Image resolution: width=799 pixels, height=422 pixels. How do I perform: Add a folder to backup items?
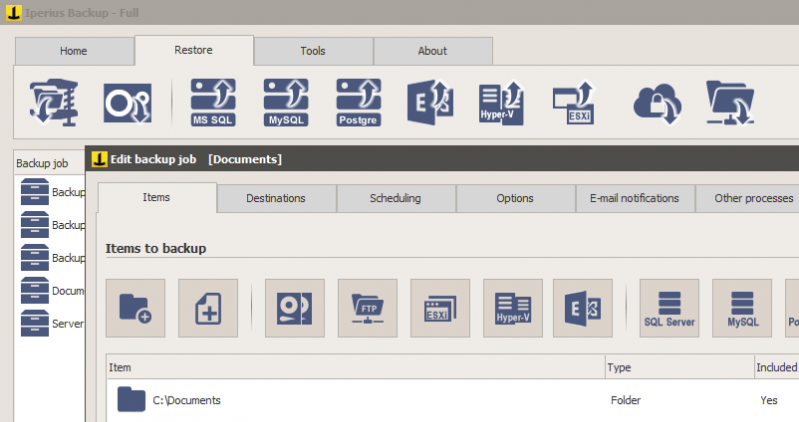tap(136, 308)
